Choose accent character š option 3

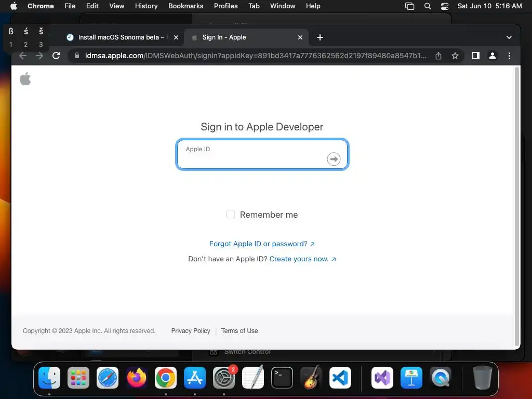[41, 37]
